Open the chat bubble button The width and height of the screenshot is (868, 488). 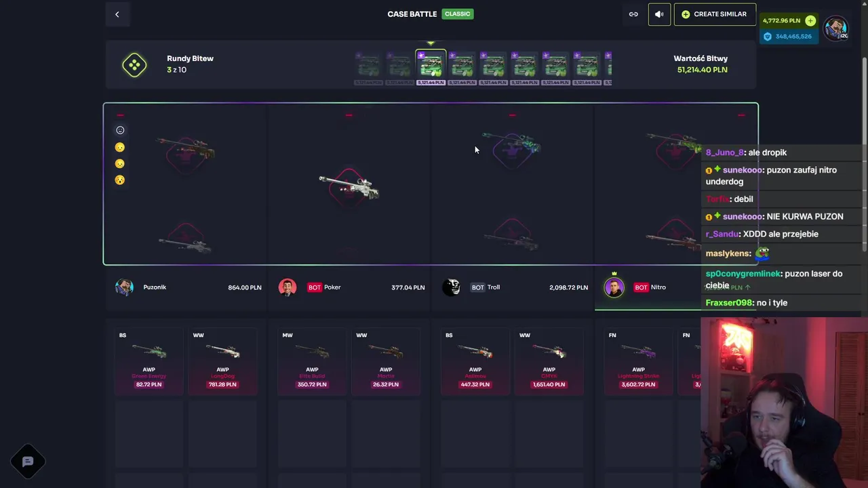pyautogui.click(x=28, y=462)
